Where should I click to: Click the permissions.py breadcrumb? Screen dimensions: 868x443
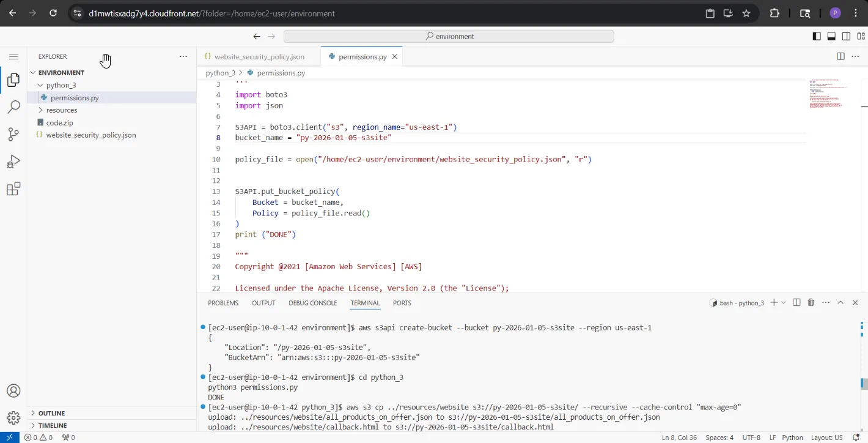tap(276, 73)
